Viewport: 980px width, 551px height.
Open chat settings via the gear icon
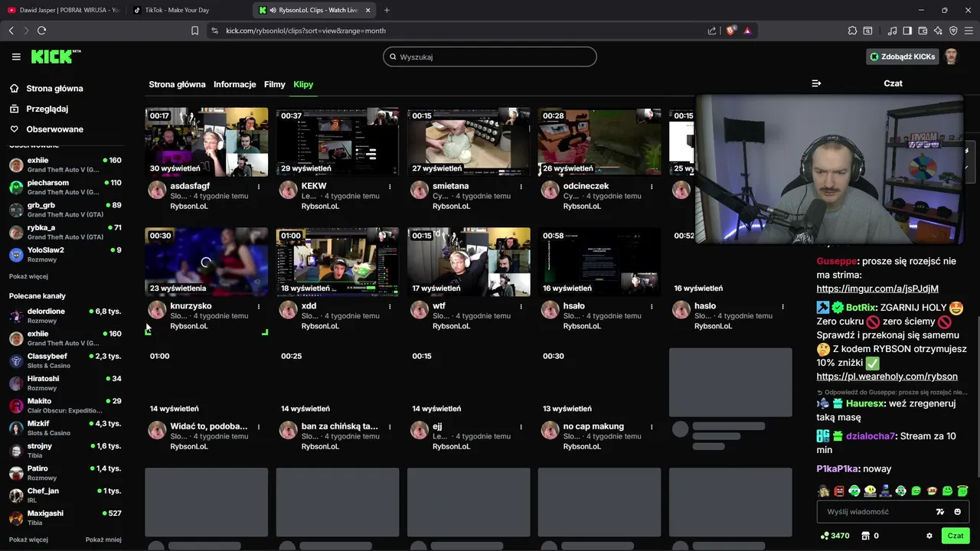coord(929,536)
